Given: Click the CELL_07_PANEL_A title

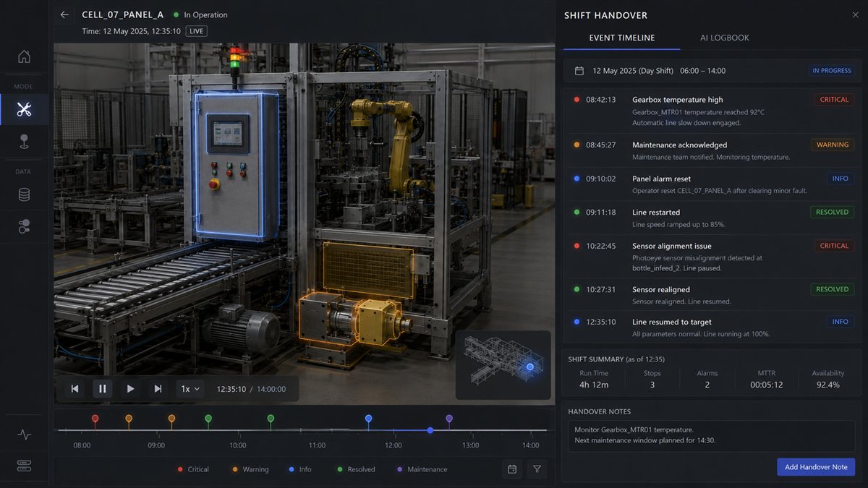Looking at the screenshot, I should (122, 14).
